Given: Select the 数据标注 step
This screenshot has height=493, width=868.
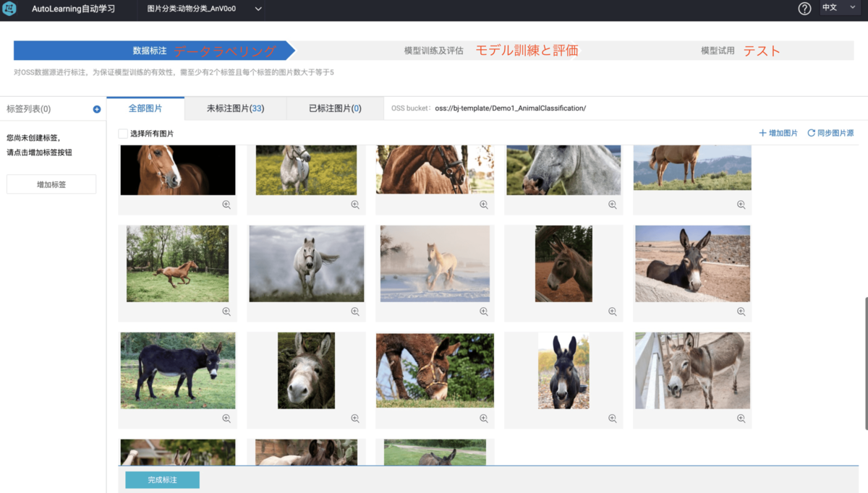Looking at the screenshot, I should pyautogui.click(x=150, y=51).
